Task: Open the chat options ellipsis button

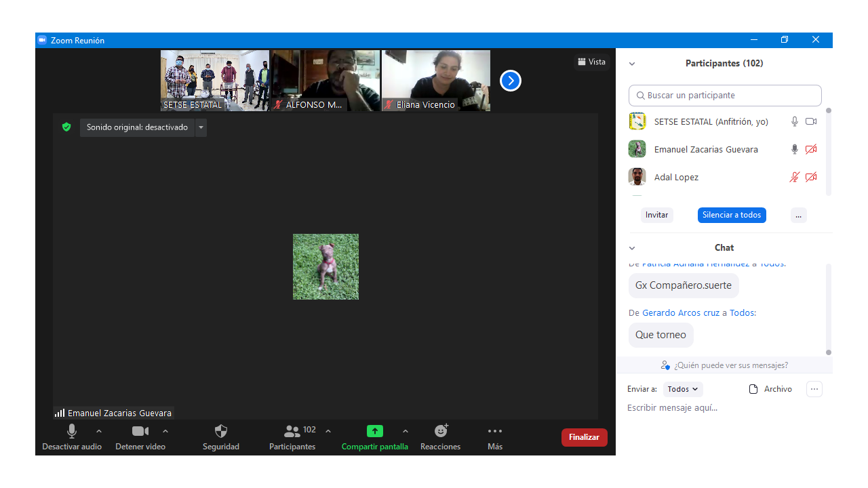Action: point(814,389)
